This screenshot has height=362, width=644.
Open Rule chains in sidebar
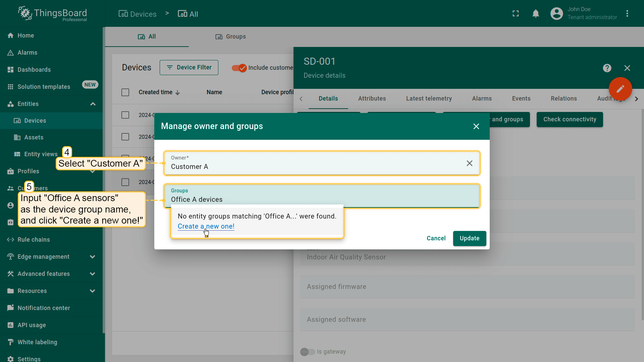34,240
